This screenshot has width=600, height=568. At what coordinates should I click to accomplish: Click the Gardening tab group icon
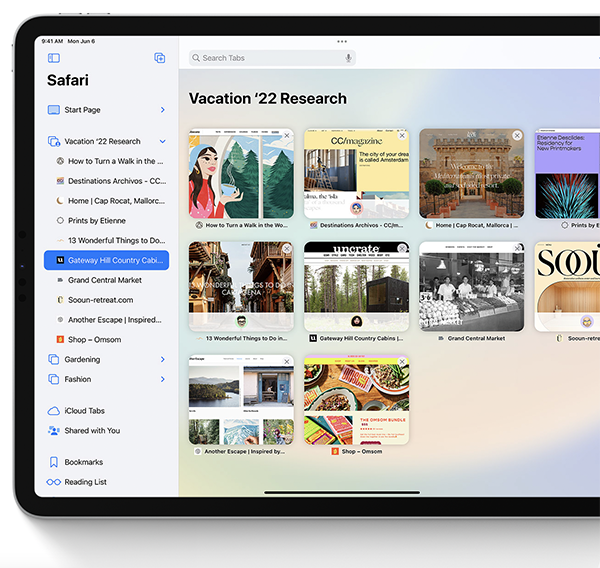tap(54, 359)
